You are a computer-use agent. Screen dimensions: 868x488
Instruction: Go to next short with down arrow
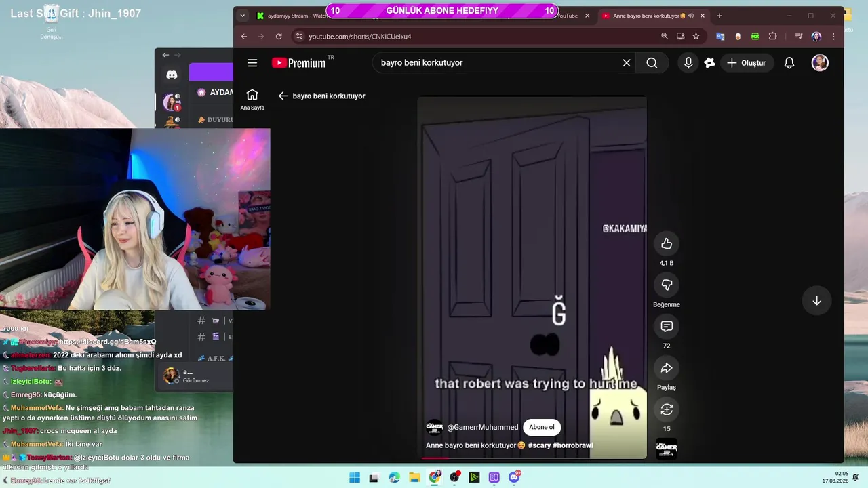pos(816,301)
